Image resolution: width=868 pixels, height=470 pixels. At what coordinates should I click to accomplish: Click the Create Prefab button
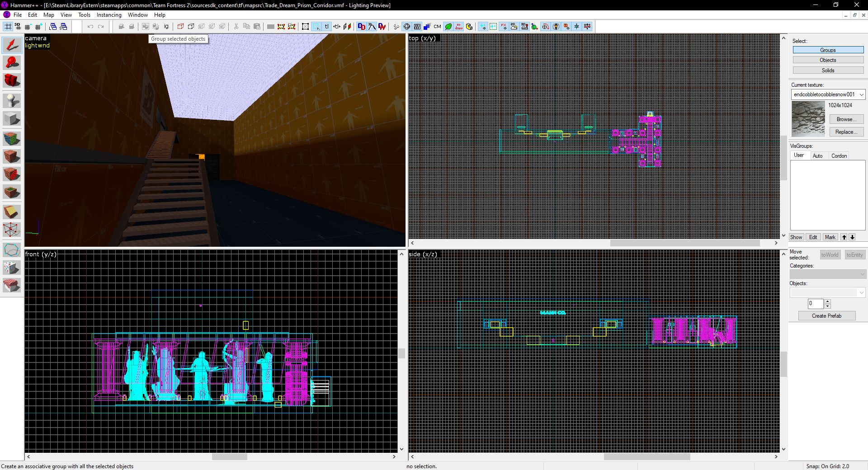coord(826,315)
